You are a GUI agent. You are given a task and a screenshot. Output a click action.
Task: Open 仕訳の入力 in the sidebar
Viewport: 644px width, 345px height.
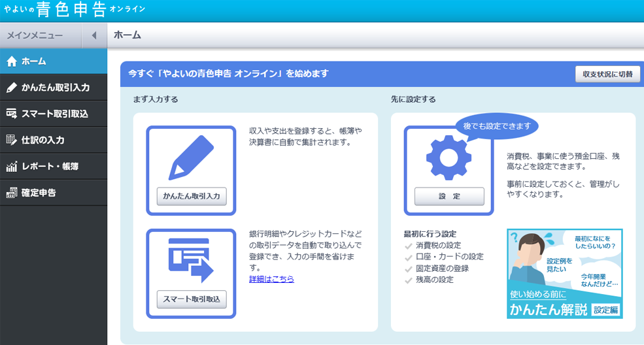(54, 140)
